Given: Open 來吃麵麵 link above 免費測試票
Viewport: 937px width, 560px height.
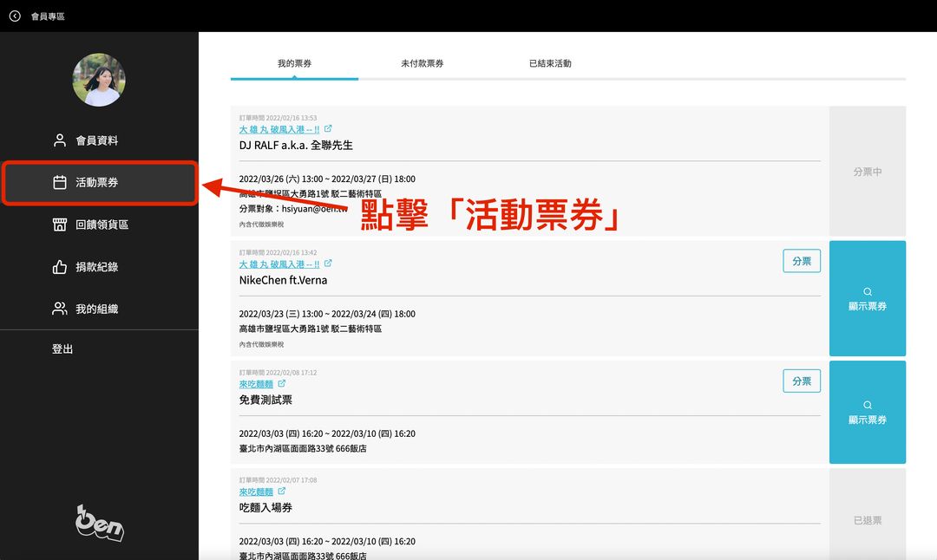Looking at the screenshot, I should [x=256, y=383].
